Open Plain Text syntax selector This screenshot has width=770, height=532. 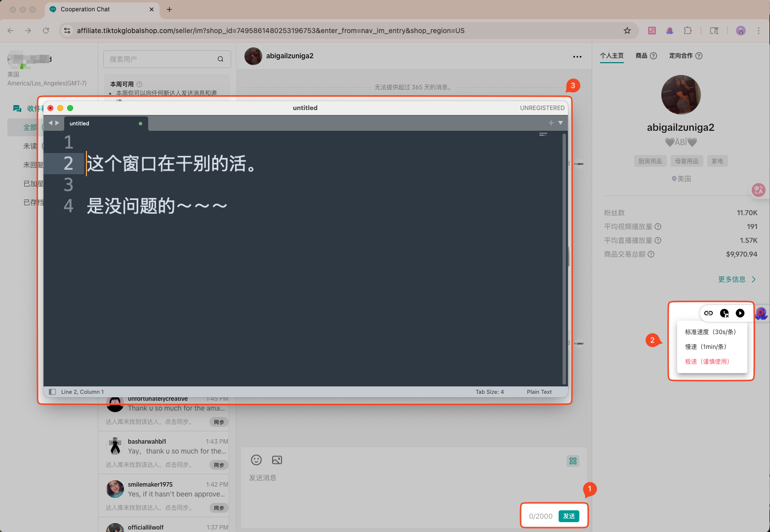click(x=539, y=392)
